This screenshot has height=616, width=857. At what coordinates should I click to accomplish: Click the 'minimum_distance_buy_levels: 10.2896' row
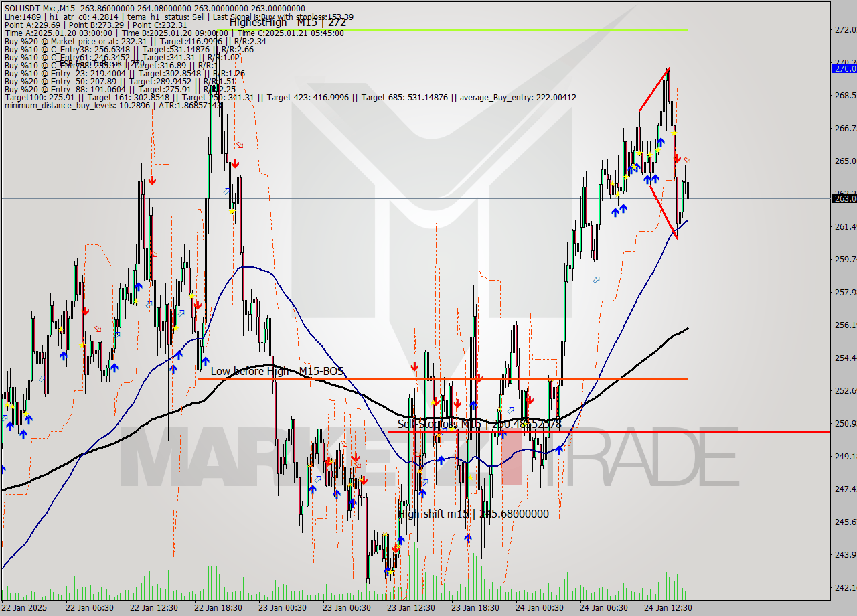coord(113,105)
